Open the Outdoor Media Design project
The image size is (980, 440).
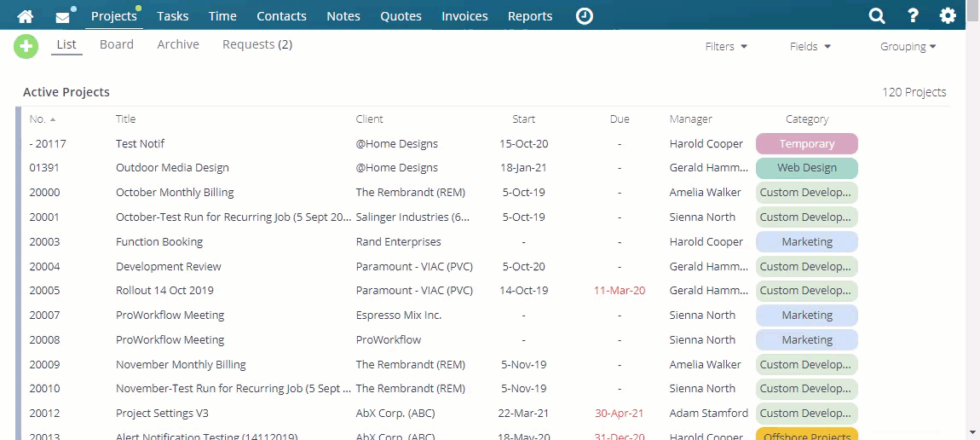(172, 168)
